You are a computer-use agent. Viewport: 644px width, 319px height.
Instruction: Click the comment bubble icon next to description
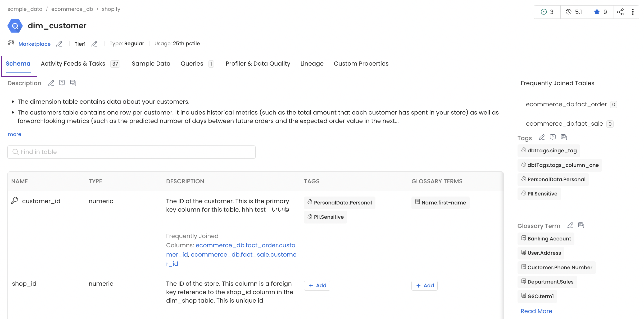click(x=74, y=83)
